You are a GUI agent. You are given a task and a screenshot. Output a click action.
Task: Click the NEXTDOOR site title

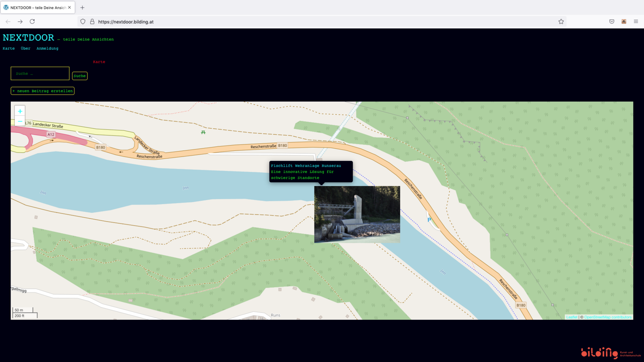click(x=28, y=38)
